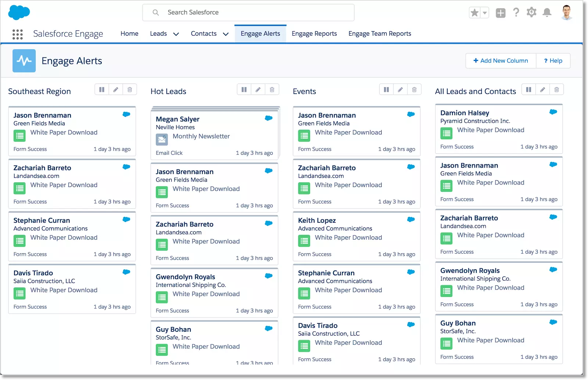Open Stephanie Curran in Southeast Region
This screenshot has height=380, width=588.
(42, 221)
